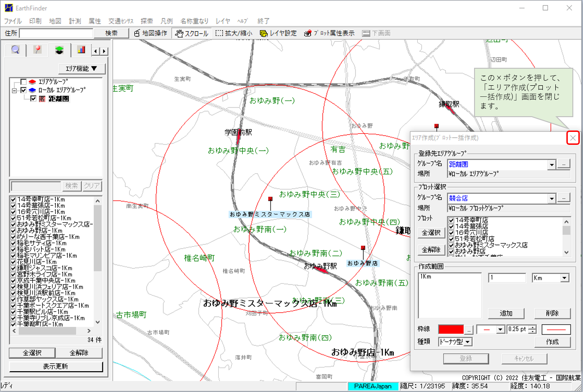Uncheck the 距離圏 tree checkbox
Viewport: 583px width, 392px height.
pos(33,99)
